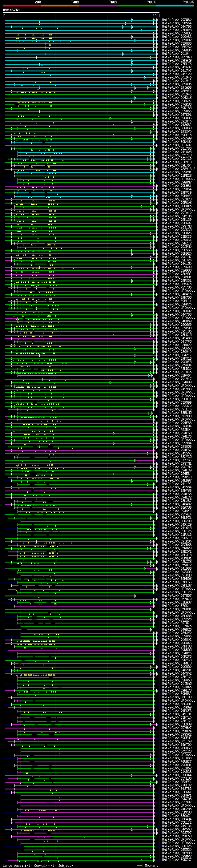Click the UniRef100_Q76KW3 label

click(x=176, y=104)
